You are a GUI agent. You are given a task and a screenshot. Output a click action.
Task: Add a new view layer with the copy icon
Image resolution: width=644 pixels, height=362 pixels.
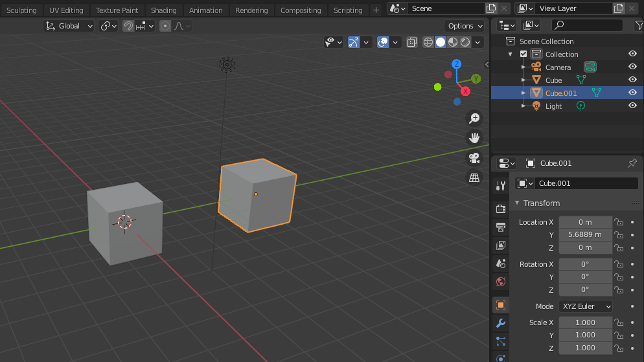[619, 8]
